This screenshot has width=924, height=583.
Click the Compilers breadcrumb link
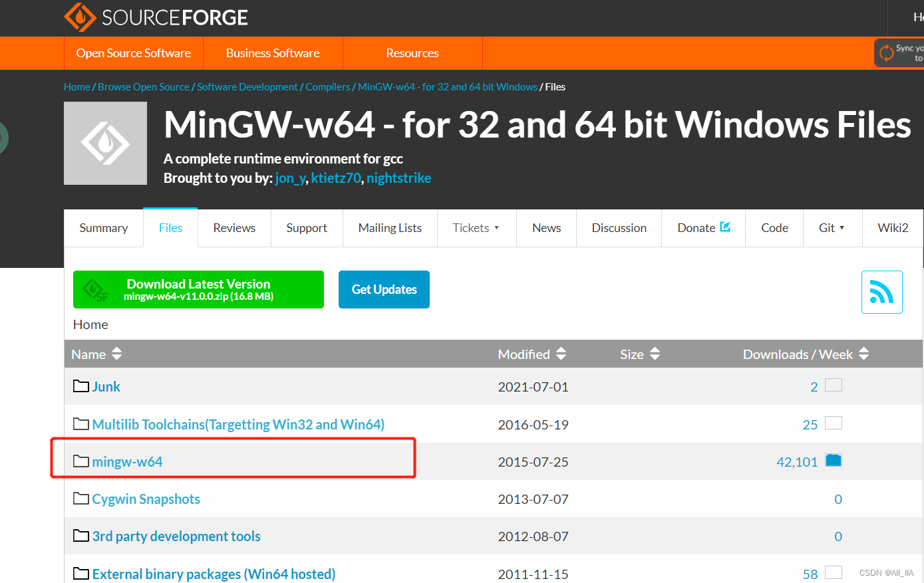[327, 87]
